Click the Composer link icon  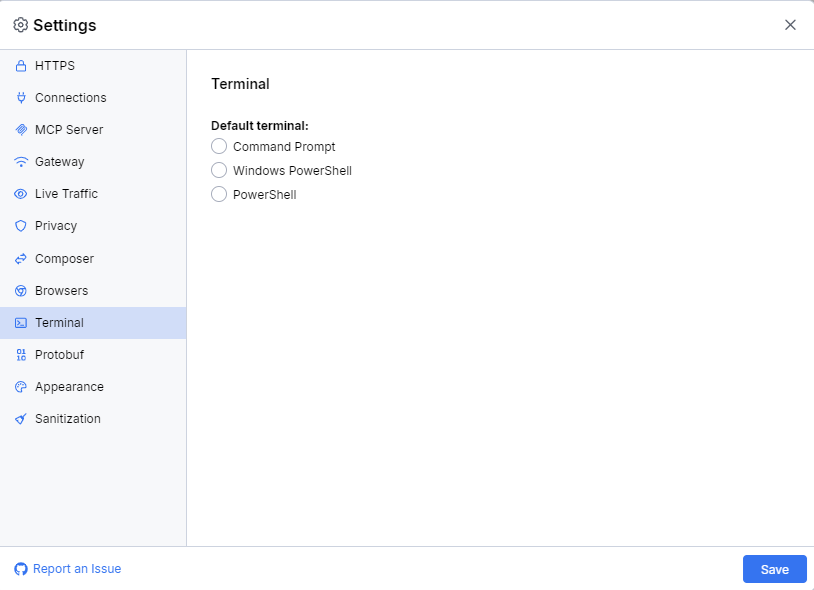[x=20, y=258]
